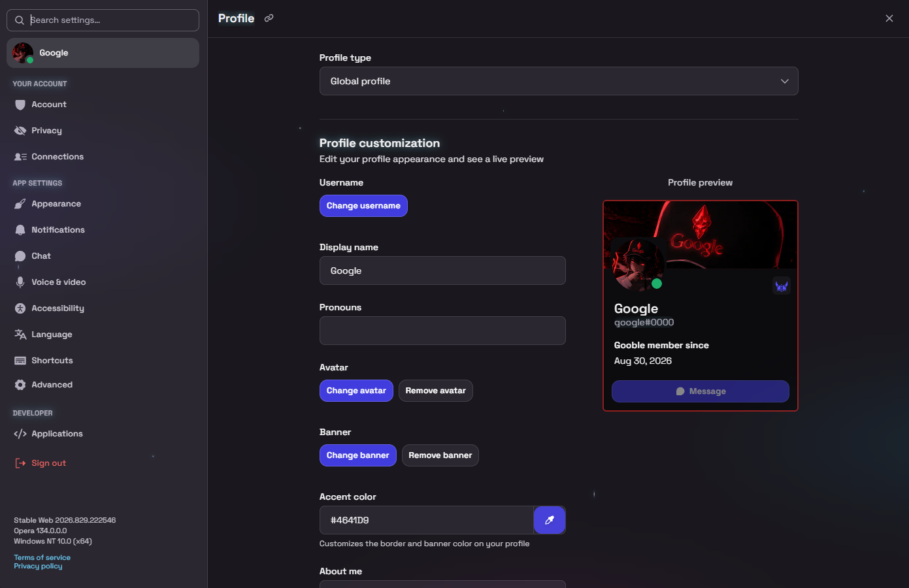This screenshot has height=588, width=909.
Task: Click the Sign out door icon
Action: click(x=20, y=463)
